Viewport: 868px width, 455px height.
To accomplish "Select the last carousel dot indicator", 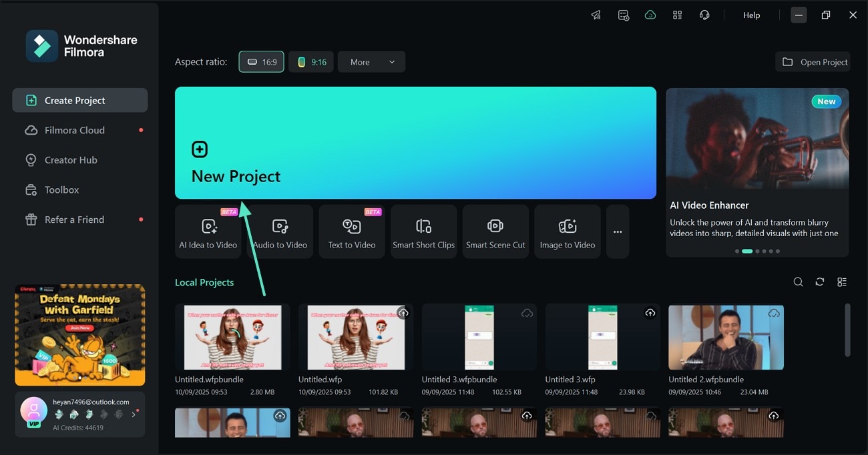I will [x=778, y=252].
